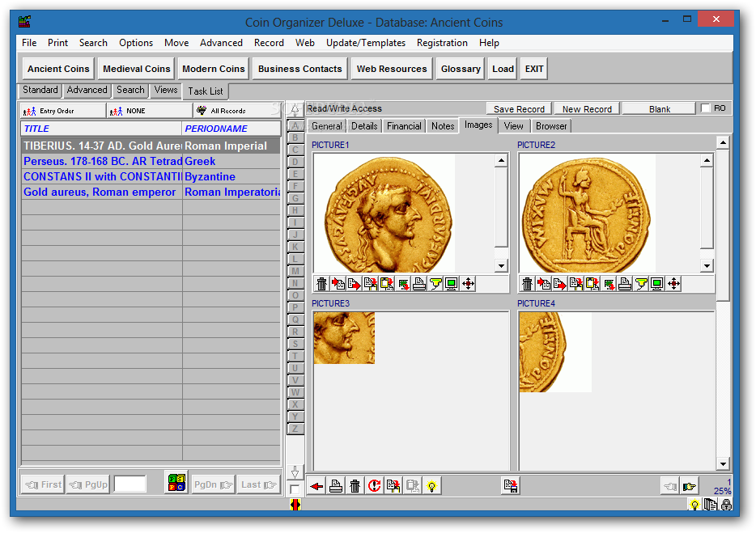Open the Glossary button
The image size is (756, 533).
pos(461,69)
